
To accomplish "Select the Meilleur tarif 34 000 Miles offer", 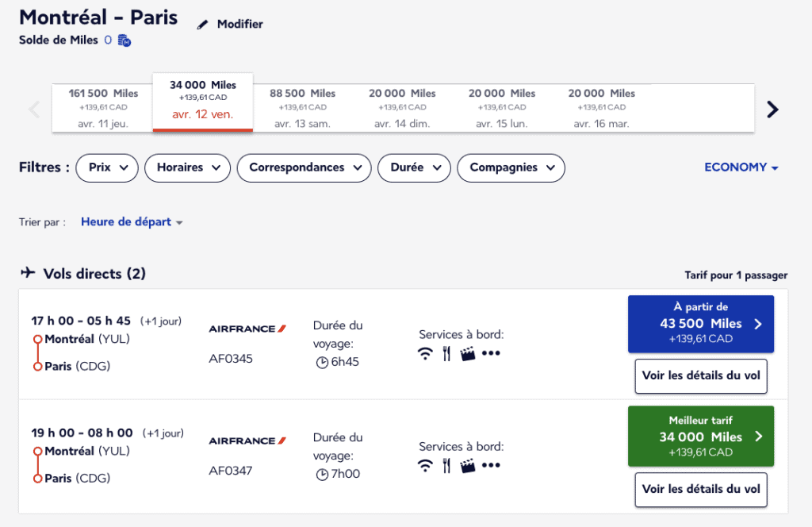I will click(700, 436).
